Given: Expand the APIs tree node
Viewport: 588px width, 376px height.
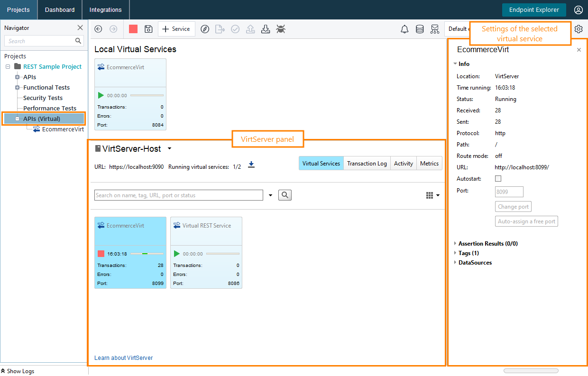Looking at the screenshot, I should click(x=17, y=77).
